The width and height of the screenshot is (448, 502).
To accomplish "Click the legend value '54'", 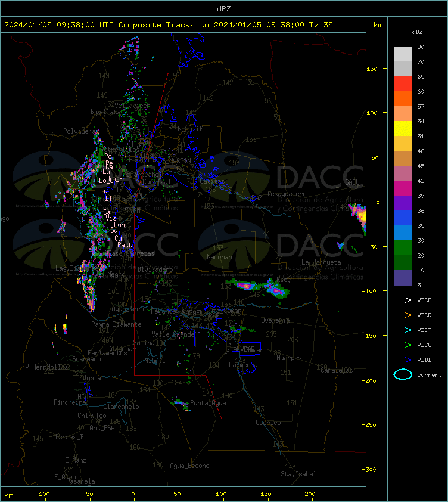I will [421, 122].
